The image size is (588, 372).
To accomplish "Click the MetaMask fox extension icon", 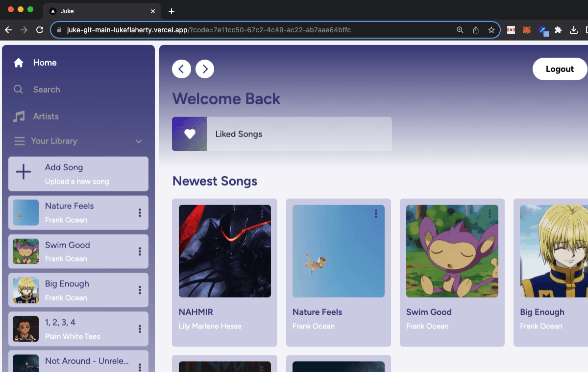I will (526, 30).
